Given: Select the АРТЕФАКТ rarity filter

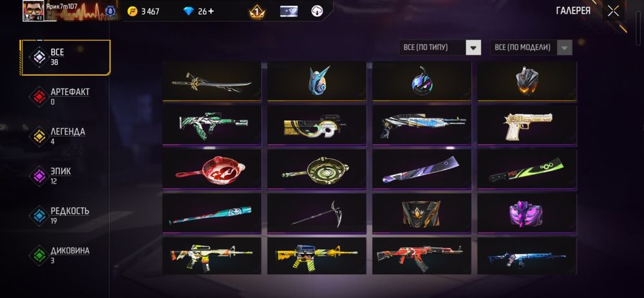Looking at the screenshot, I should 59,97.
